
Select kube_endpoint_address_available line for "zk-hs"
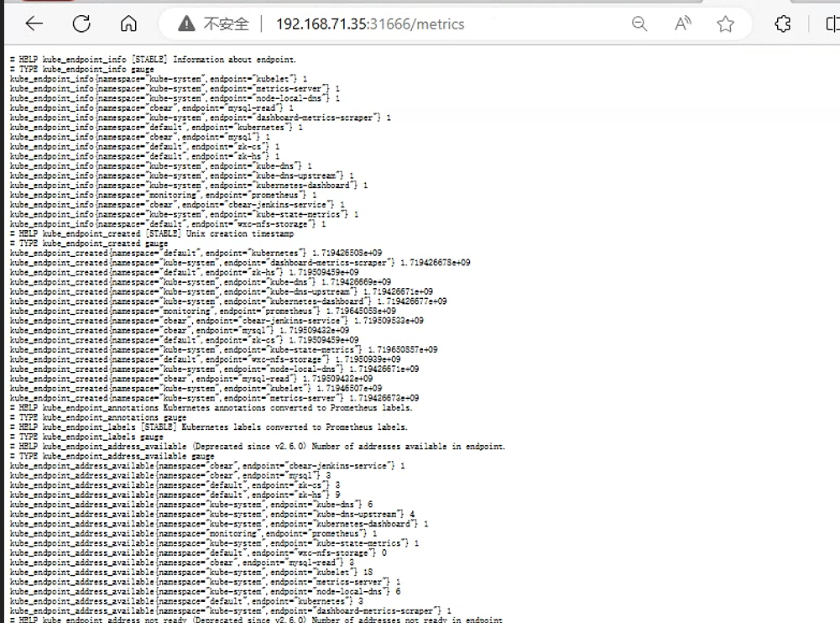click(x=175, y=494)
